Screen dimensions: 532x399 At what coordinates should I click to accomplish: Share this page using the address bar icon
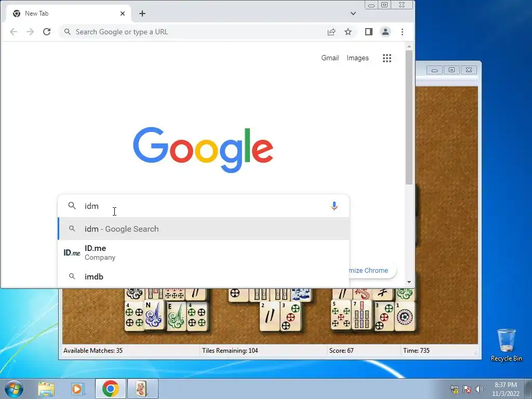(x=331, y=32)
